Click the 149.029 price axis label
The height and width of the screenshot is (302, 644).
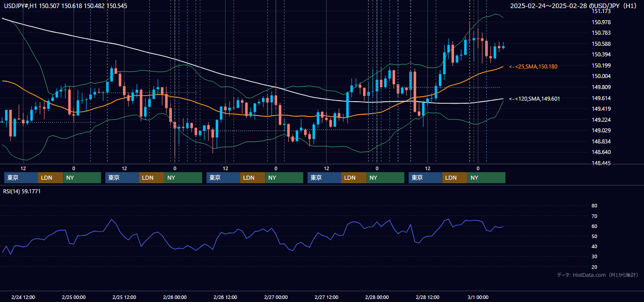tap(601, 130)
